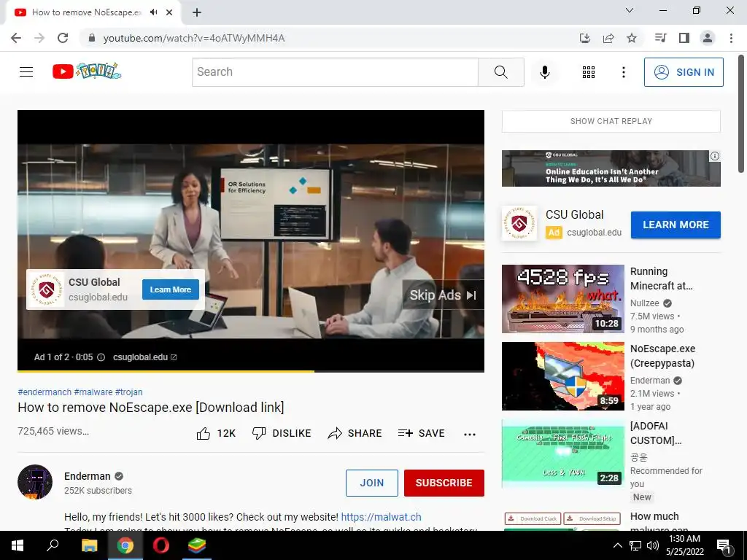
Task: Play NoEscape.exe (Creepypasta) thumbnail
Action: pyautogui.click(x=562, y=376)
